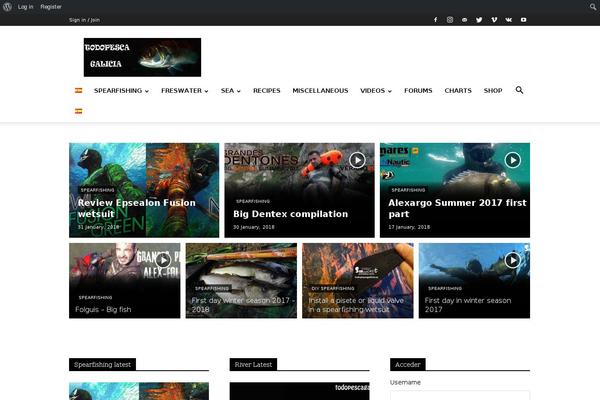The width and height of the screenshot is (600, 400).
Task: Open the First day in winter season 2017 post
Action: coord(468,305)
